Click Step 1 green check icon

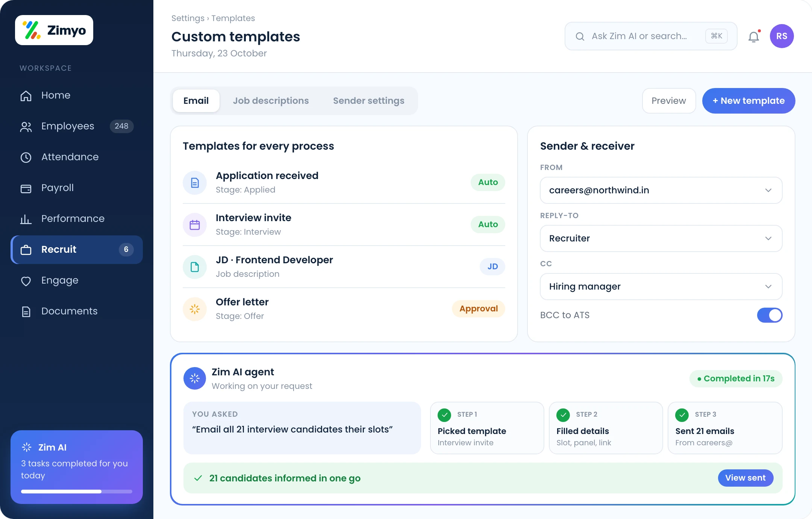coord(444,415)
